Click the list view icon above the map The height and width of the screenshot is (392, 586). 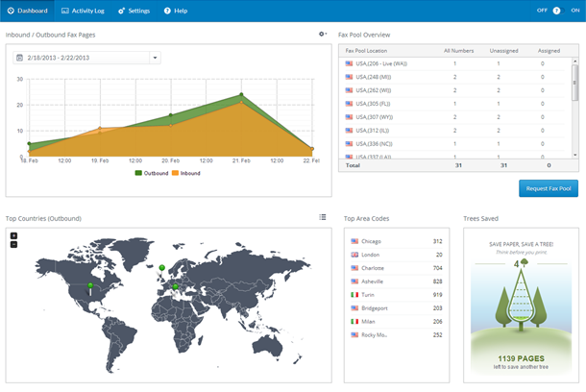point(323,217)
